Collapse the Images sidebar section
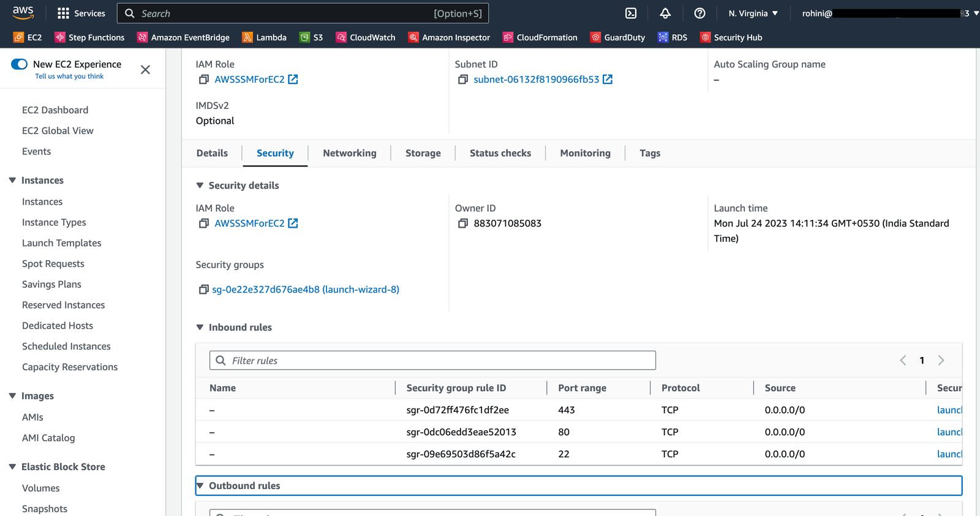Image resolution: width=980 pixels, height=516 pixels. 12,396
